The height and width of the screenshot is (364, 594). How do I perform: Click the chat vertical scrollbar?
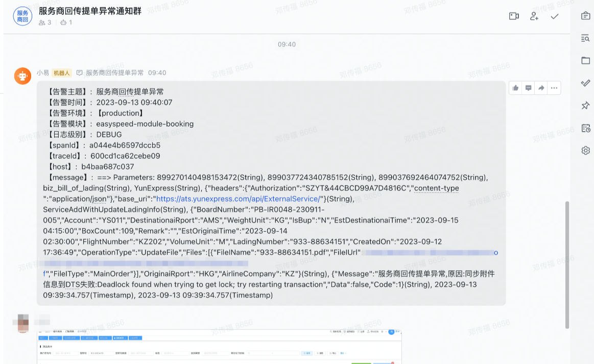pos(567,265)
